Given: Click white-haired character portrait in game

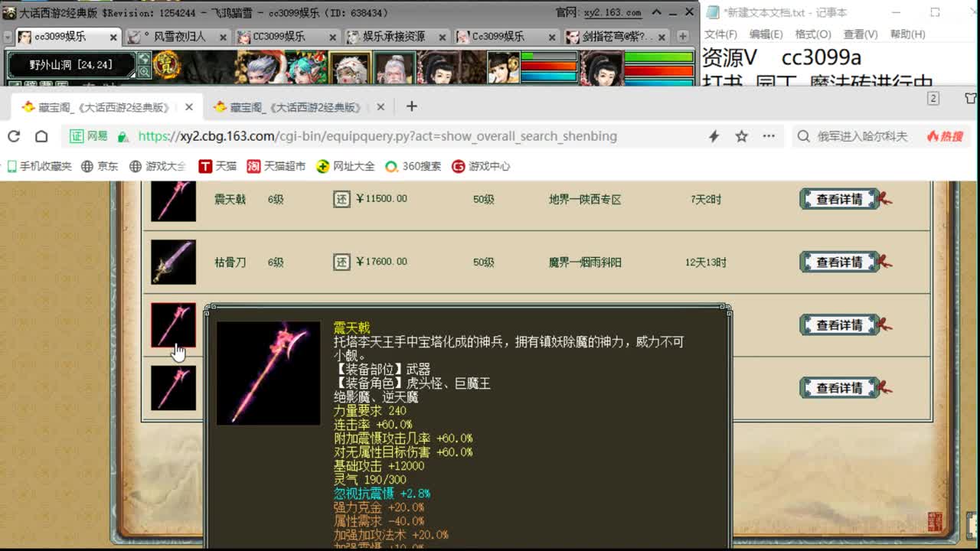Looking at the screenshot, I should pos(350,67).
